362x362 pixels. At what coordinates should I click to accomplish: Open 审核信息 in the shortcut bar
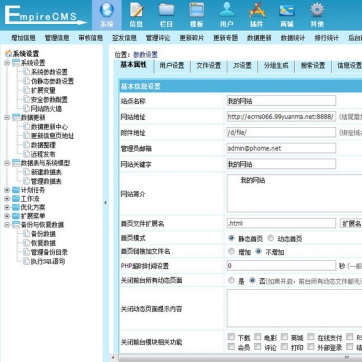tap(91, 38)
